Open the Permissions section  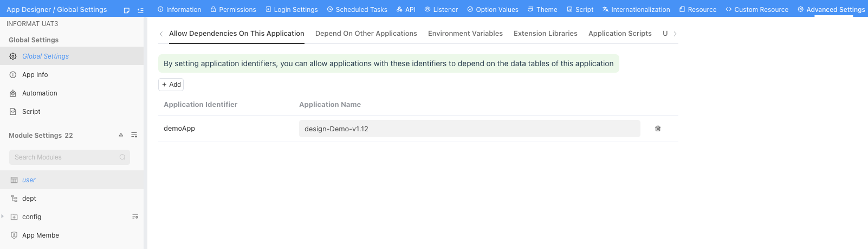233,9
